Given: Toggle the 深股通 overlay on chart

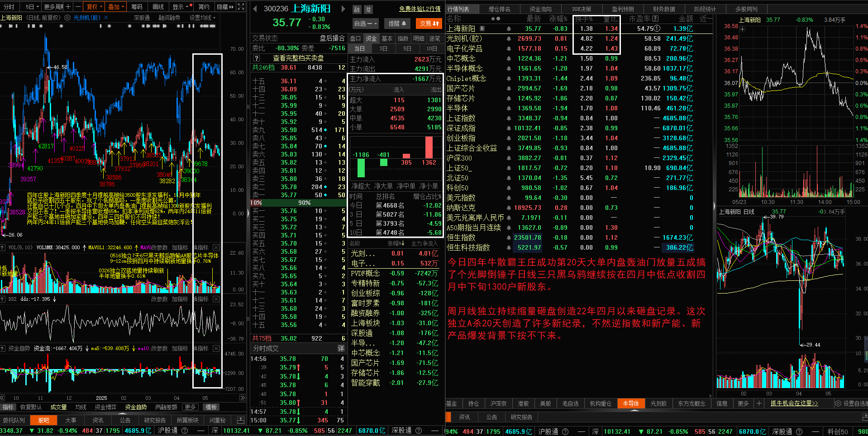Looking at the screenshot, I should pos(142,18).
